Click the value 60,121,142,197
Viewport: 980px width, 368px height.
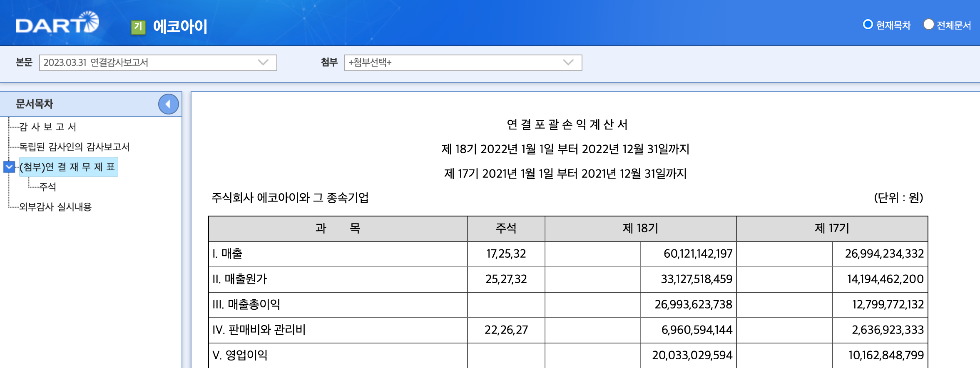pyautogui.click(x=698, y=254)
